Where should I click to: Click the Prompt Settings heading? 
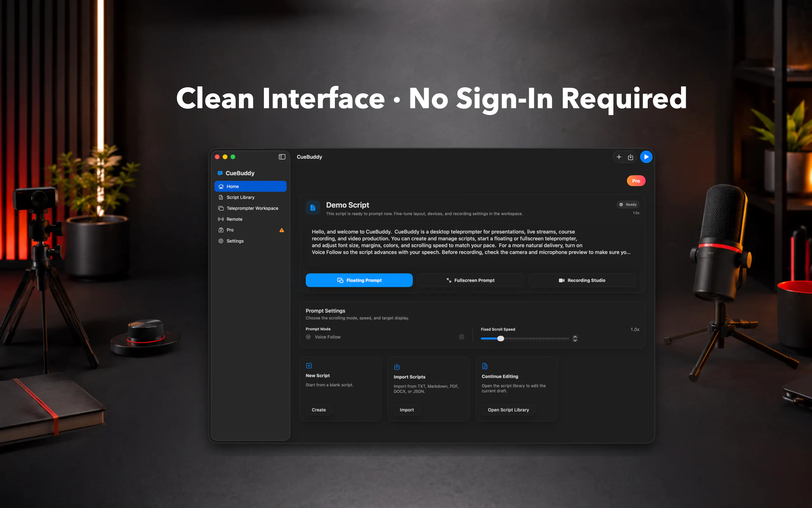click(x=325, y=311)
